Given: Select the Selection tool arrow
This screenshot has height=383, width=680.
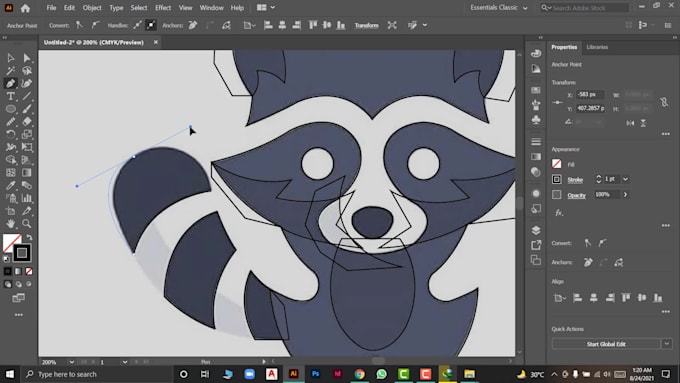Looking at the screenshot, I should [10, 58].
